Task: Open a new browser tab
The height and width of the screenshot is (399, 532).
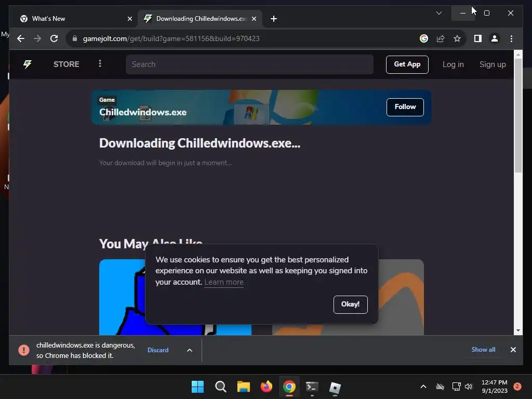Action: click(274, 19)
